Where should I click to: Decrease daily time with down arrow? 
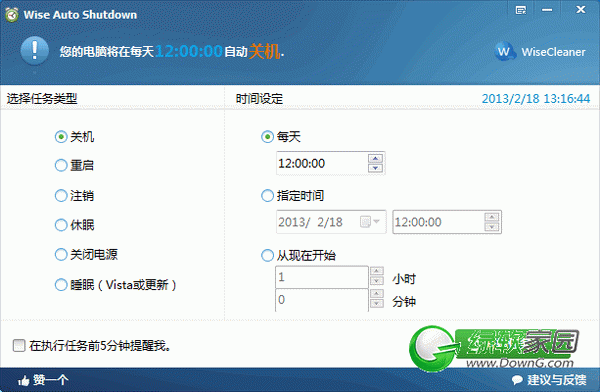coord(375,168)
